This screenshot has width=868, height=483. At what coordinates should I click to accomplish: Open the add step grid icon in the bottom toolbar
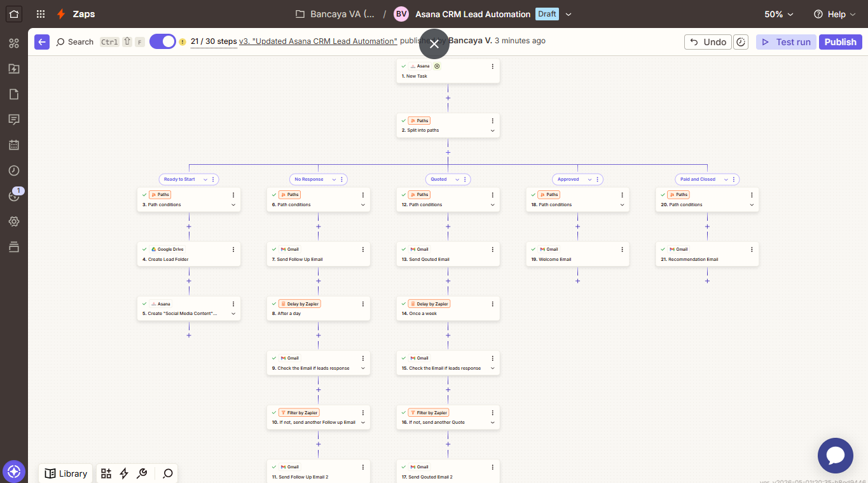[x=106, y=473]
